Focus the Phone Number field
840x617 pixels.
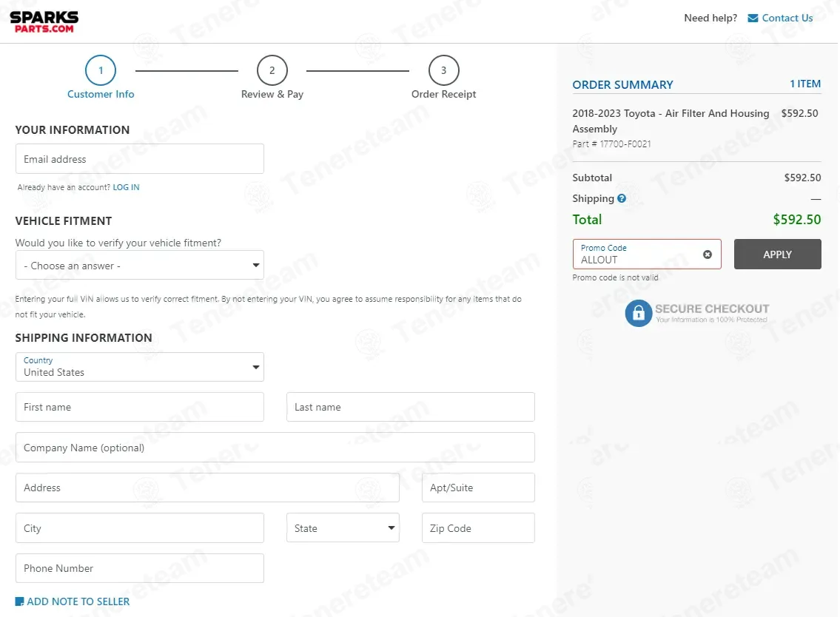(x=140, y=568)
